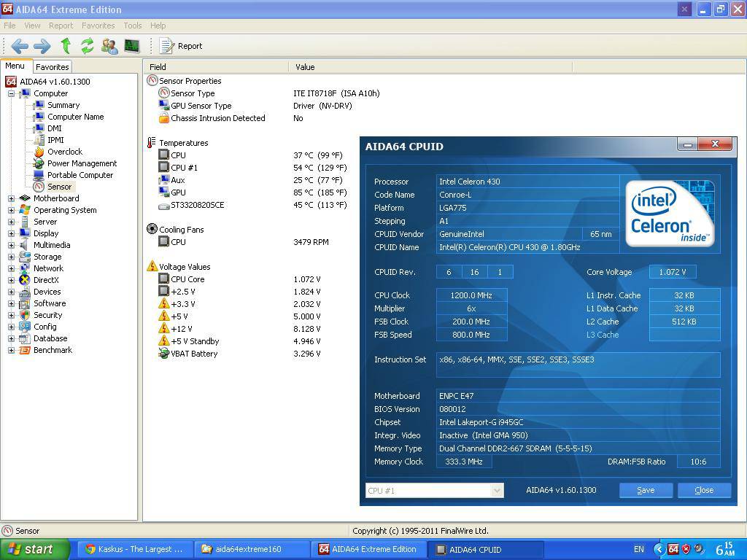This screenshot has height=560, width=747.
Task: Go back with the blue left arrow
Action: point(20,46)
